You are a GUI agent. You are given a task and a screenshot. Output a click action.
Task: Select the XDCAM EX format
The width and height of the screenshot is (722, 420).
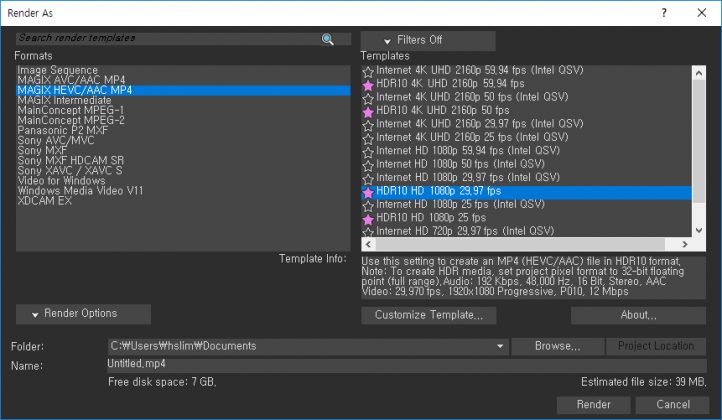click(x=183, y=201)
